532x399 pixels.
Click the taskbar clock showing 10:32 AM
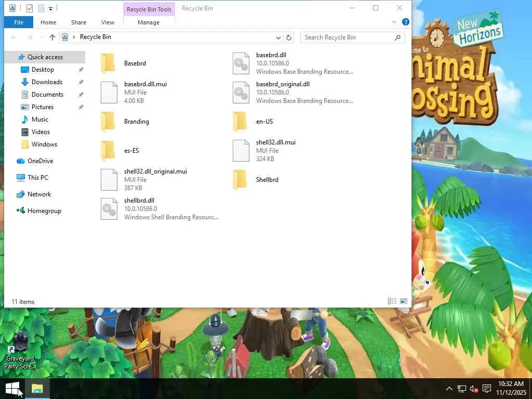[511, 388]
